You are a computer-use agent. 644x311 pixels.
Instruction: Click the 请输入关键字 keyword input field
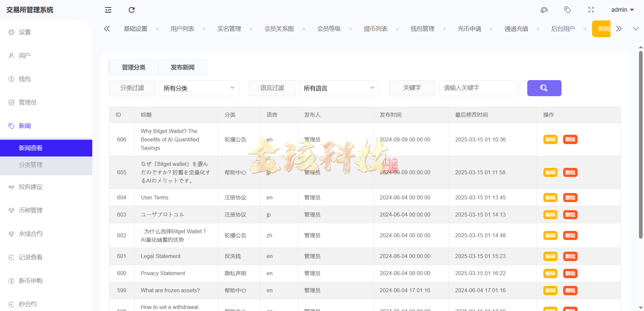479,88
